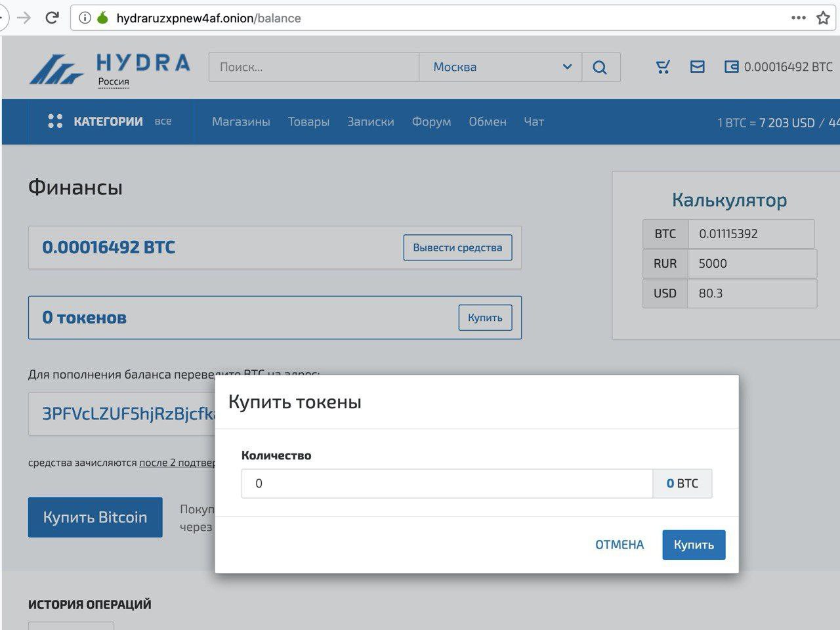Click the Россия region selector
This screenshot has height=630, width=840.
point(114,82)
